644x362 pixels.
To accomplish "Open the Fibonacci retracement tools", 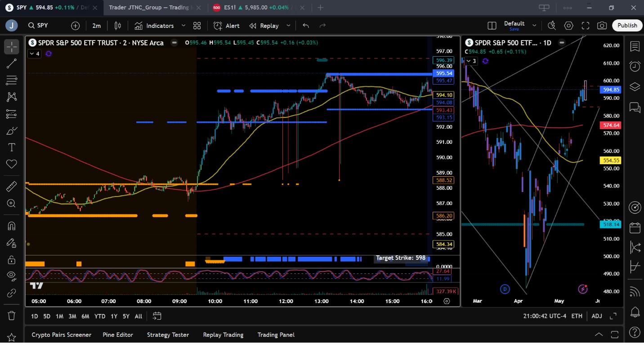I will click(12, 80).
